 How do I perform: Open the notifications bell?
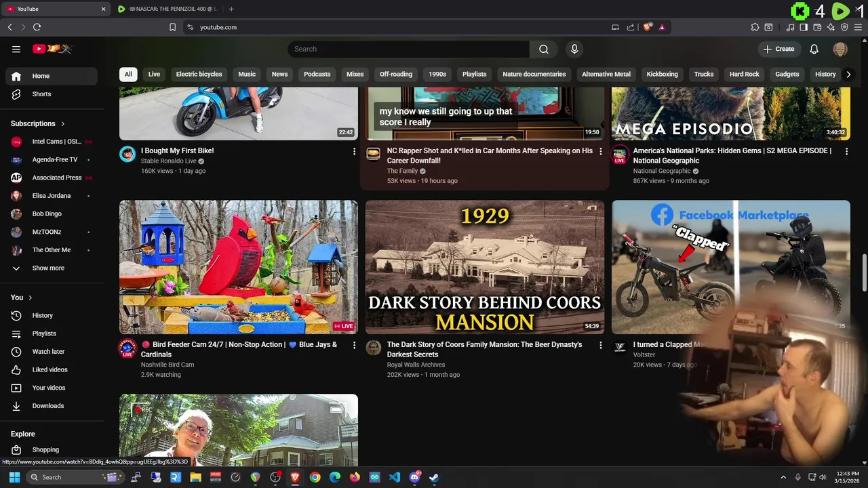pyautogui.click(x=814, y=49)
